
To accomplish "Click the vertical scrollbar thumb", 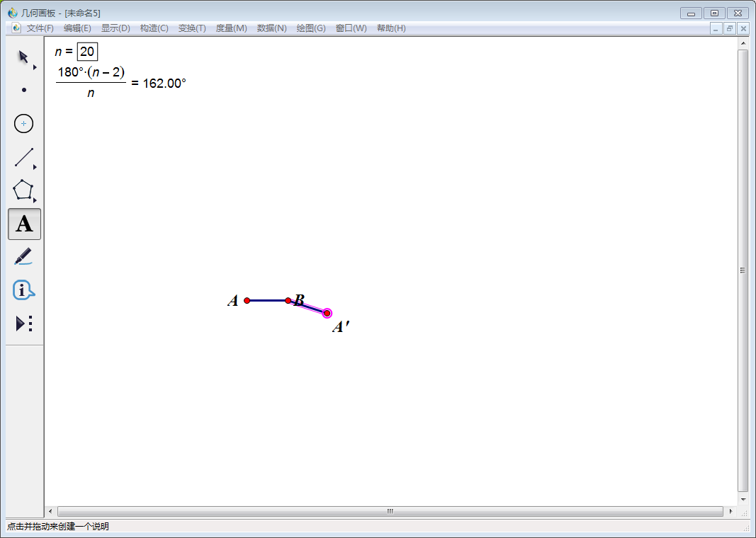I will pos(743,270).
